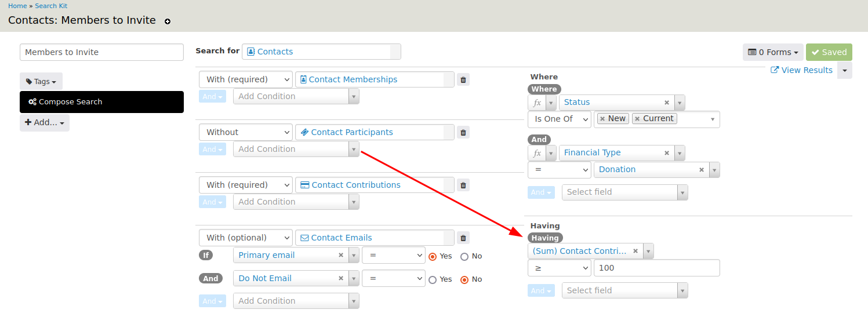Click the Search Kit breadcrumb link
This screenshot has height=313, width=868.
click(51, 6)
